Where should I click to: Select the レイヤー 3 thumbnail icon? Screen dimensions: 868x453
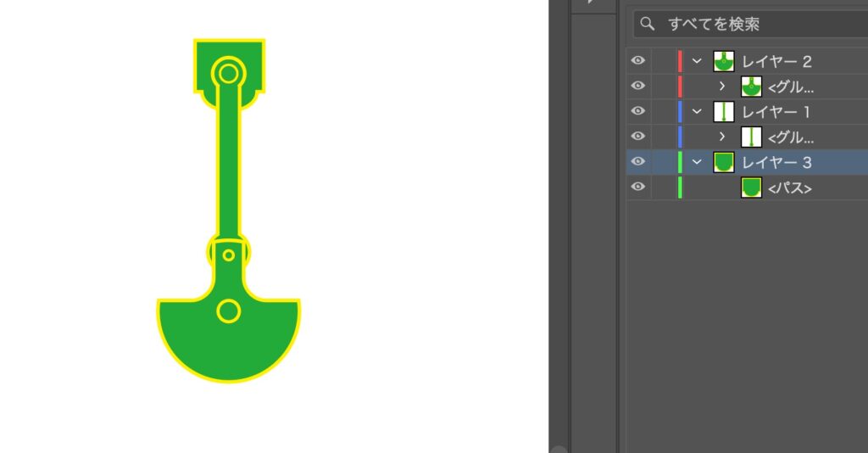pos(723,162)
